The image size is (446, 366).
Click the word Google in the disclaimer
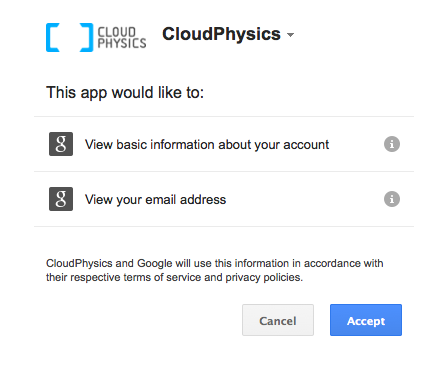(155, 263)
